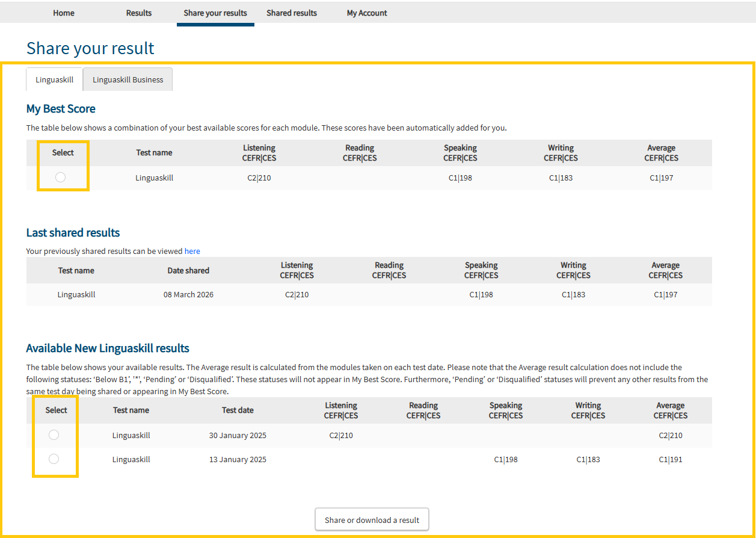Click 'C1|198' speaking in Last shared results
Image resolution: width=756 pixels, height=538 pixels.
pyautogui.click(x=481, y=295)
